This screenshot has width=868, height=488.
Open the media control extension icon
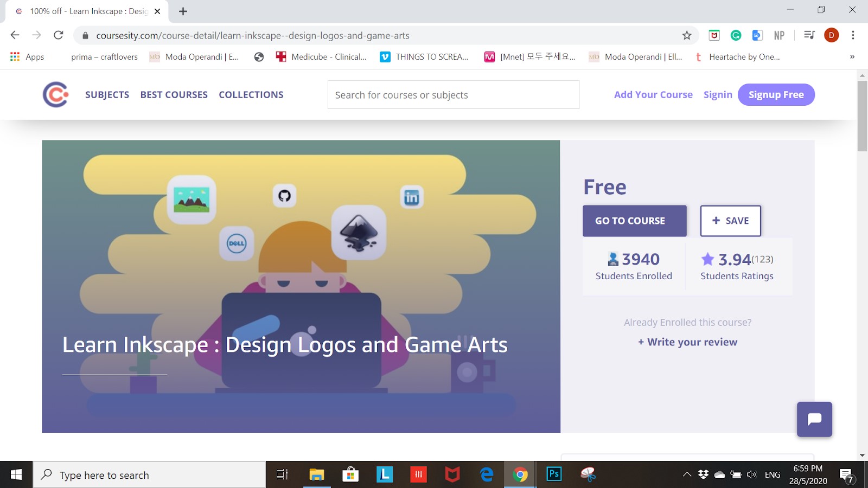tap(809, 35)
